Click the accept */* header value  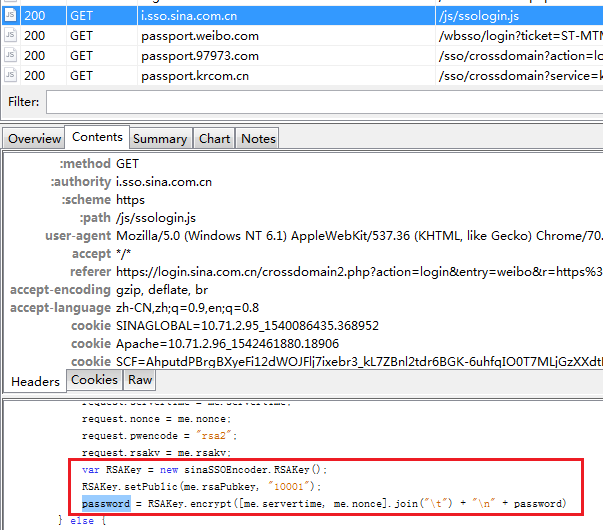(x=123, y=253)
